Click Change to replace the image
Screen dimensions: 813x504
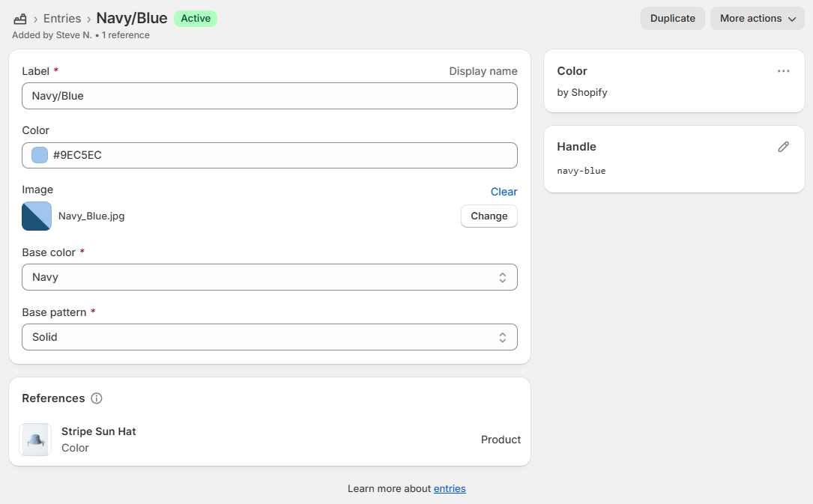tap(489, 216)
